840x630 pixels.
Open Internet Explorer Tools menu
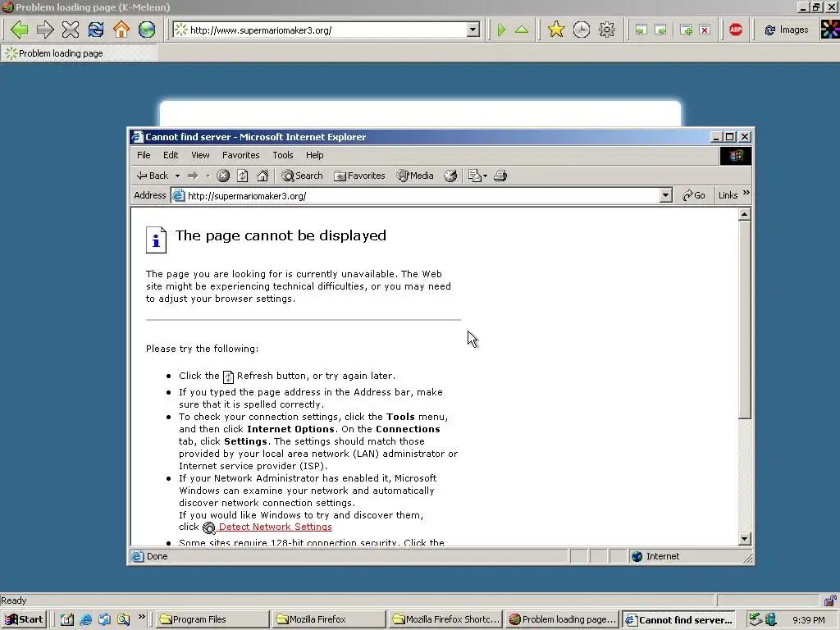pyautogui.click(x=282, y=155)
